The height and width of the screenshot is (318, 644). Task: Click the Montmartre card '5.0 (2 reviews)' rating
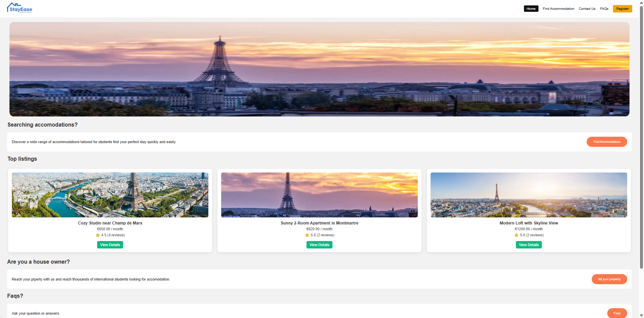click(322, 235)
